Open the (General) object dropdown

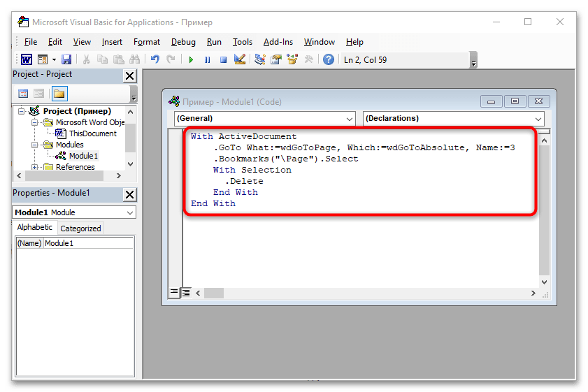pos(265,119)
